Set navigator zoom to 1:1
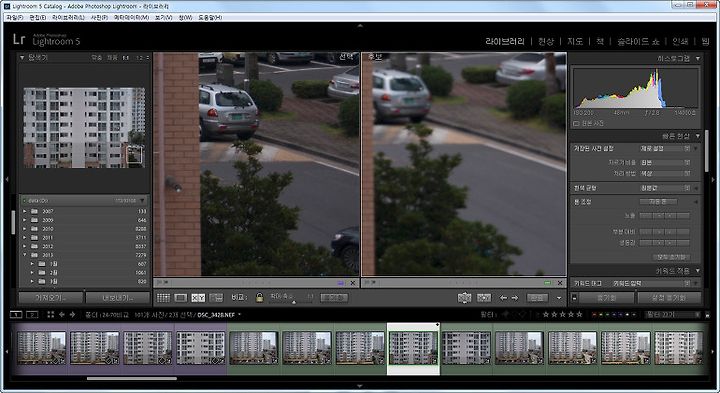Image resolution: width=720 pixels, height=393 pixels. click(125, 58)
